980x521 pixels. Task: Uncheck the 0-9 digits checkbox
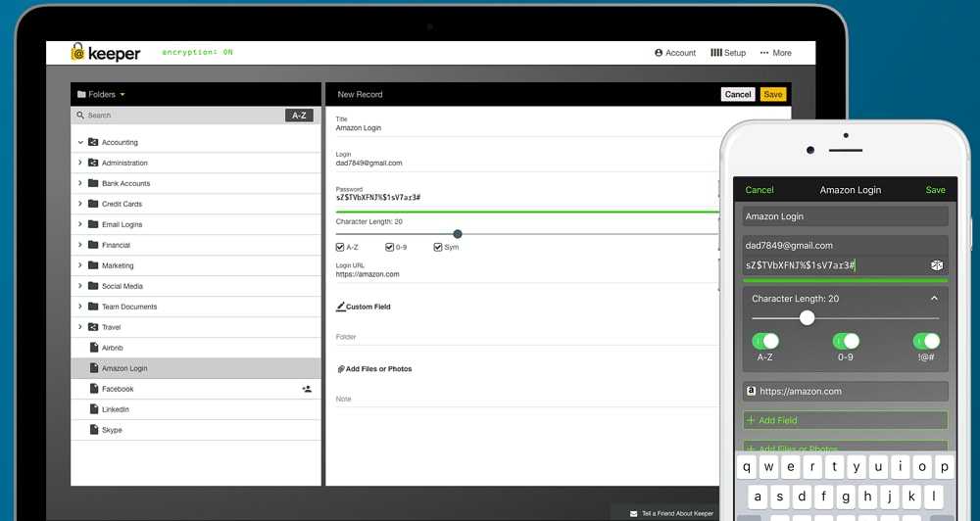[389, 248]
